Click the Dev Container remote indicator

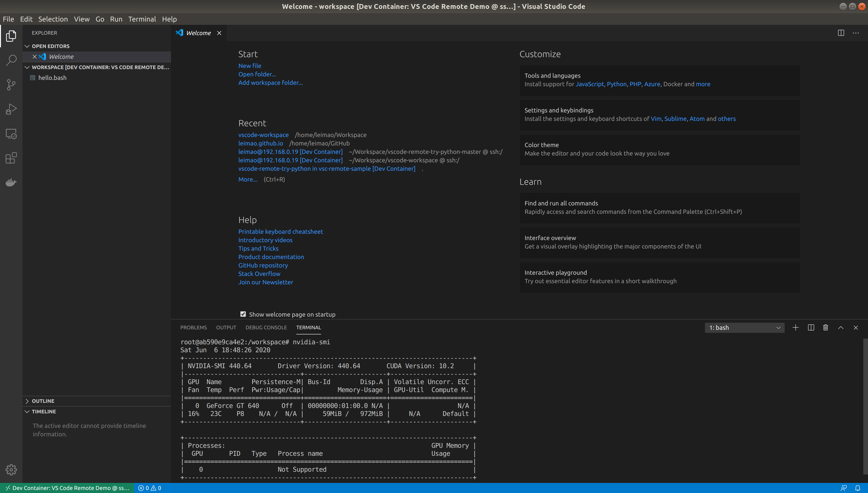[x=67, y=488]
